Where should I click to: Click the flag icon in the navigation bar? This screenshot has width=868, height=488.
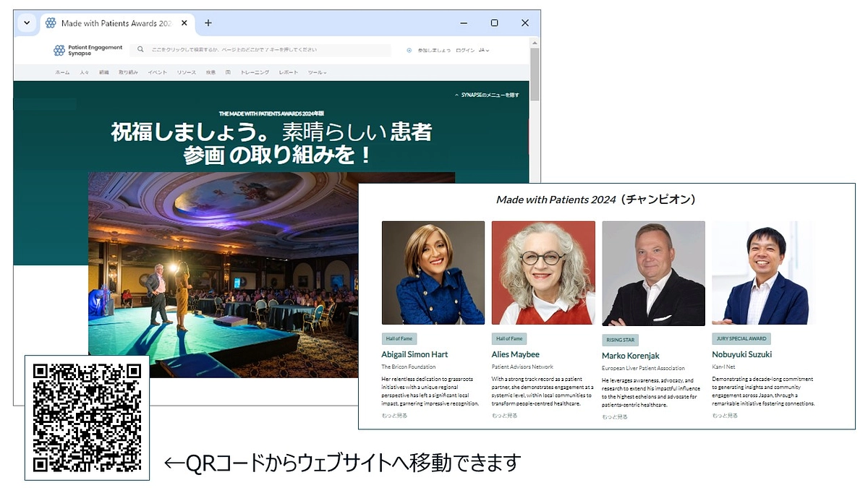pos(229,72)
